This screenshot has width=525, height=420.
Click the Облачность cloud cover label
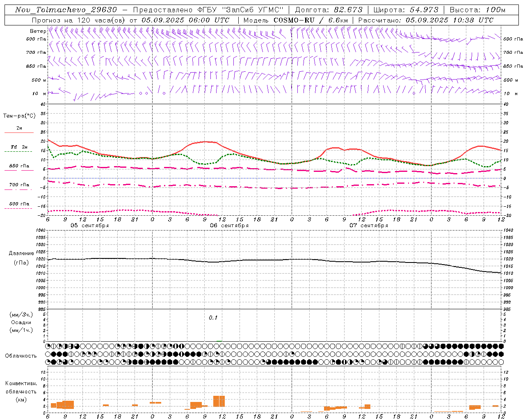tap(21, 356)
